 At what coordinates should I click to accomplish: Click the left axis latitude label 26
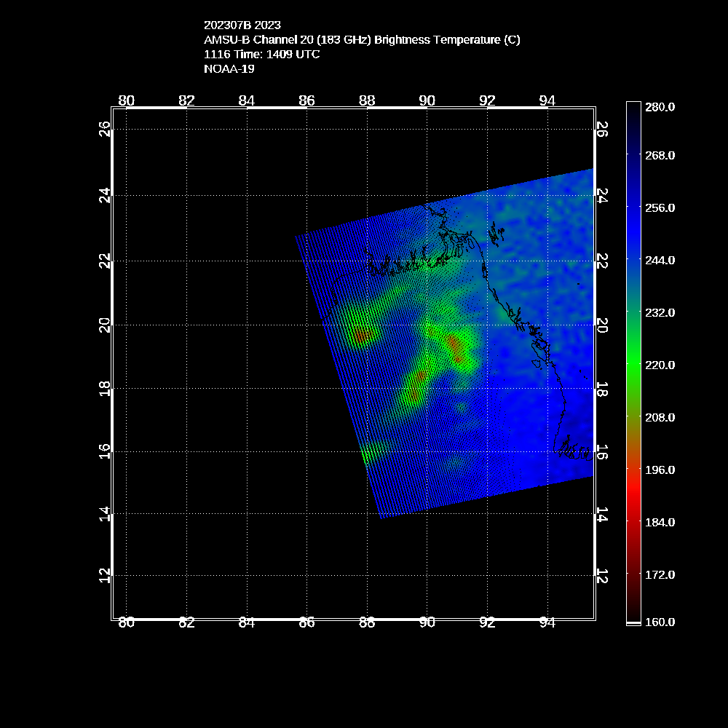pyautogui.click(x=106, y=130)
